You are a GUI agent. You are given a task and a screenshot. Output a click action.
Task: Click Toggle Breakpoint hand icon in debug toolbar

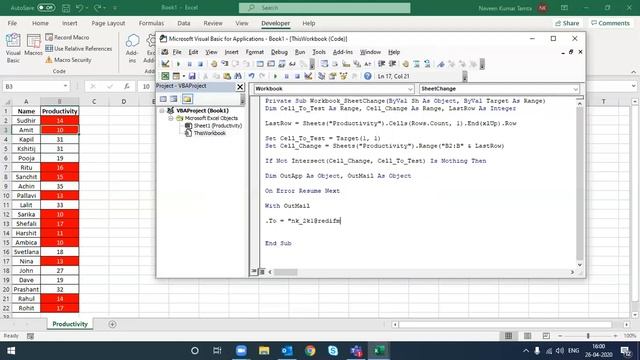point(214,64)
